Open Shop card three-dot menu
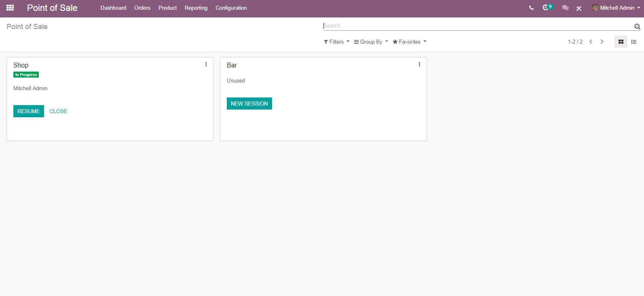The image size is (644, 296). click(x=206, y=64)
